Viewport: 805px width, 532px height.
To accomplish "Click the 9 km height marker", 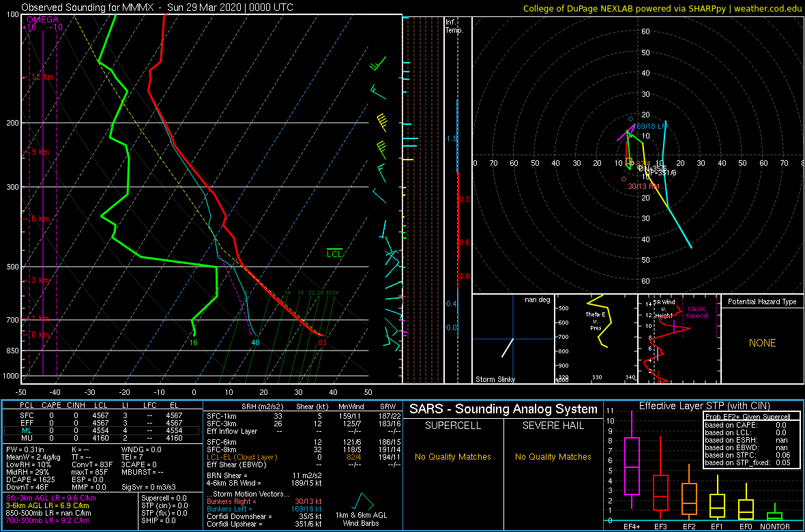I will pyautogui.click(x=40, y=153).
